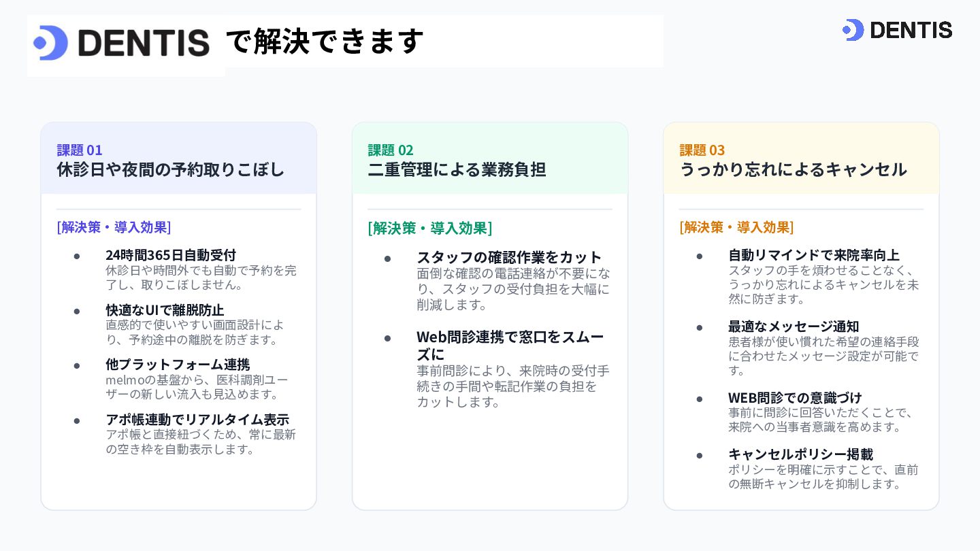Click the WEB問診での意識づけ heading

[795, 398]
